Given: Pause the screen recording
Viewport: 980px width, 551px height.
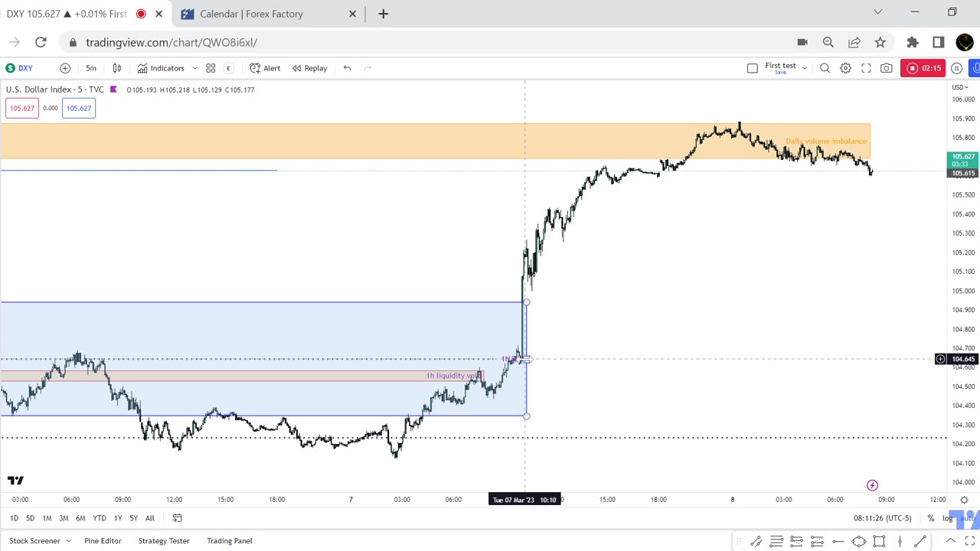Looking at the screenshot, I should tap(956, 68).
